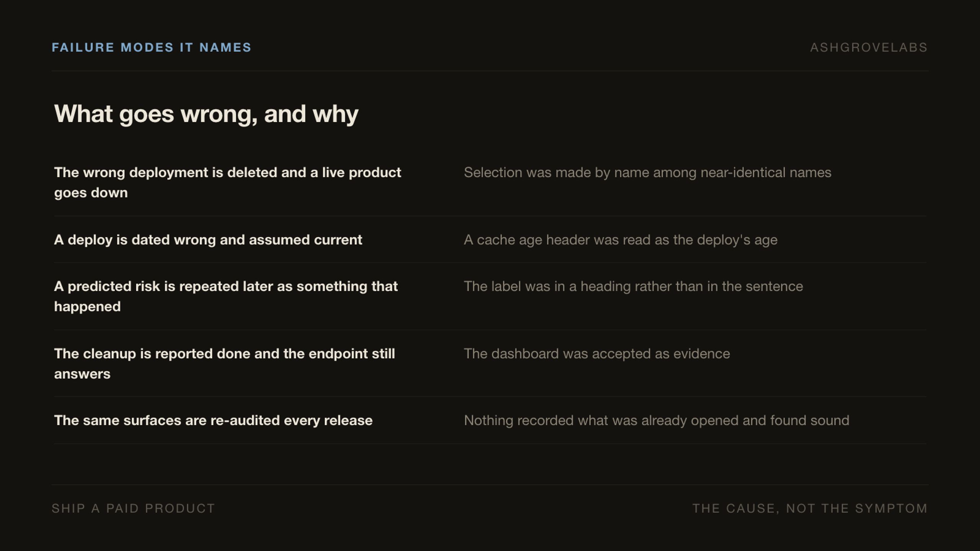
Task: Click 'The wrong deployment is deleted' row
Action: click(x=490, y=183)
